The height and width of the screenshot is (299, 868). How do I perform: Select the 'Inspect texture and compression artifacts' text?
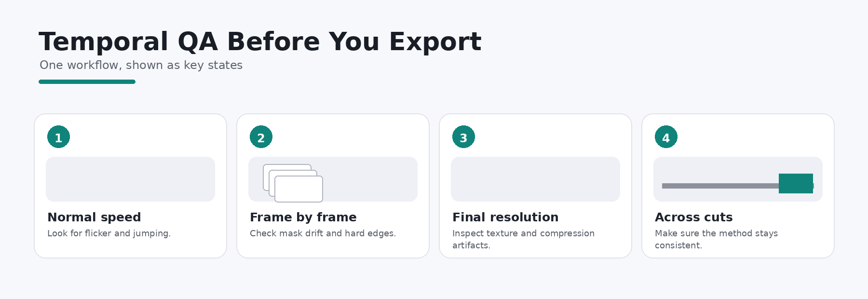[x=523, y=239]
